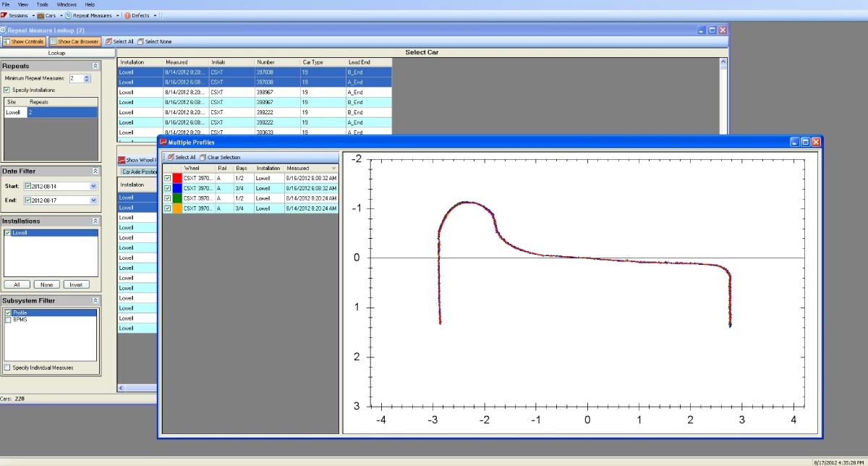
Task: Maximize the Multiple Profiles window
Action: tap(805, 143)
